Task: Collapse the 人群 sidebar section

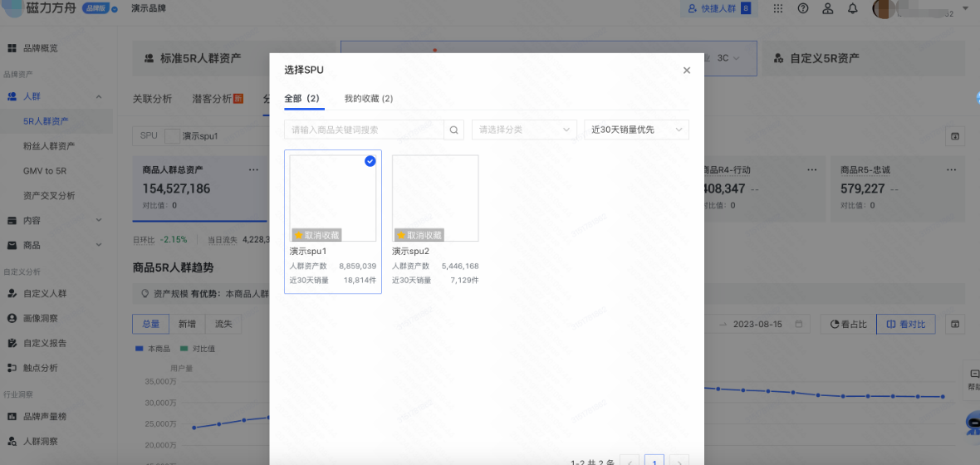Action: [99, 97]
